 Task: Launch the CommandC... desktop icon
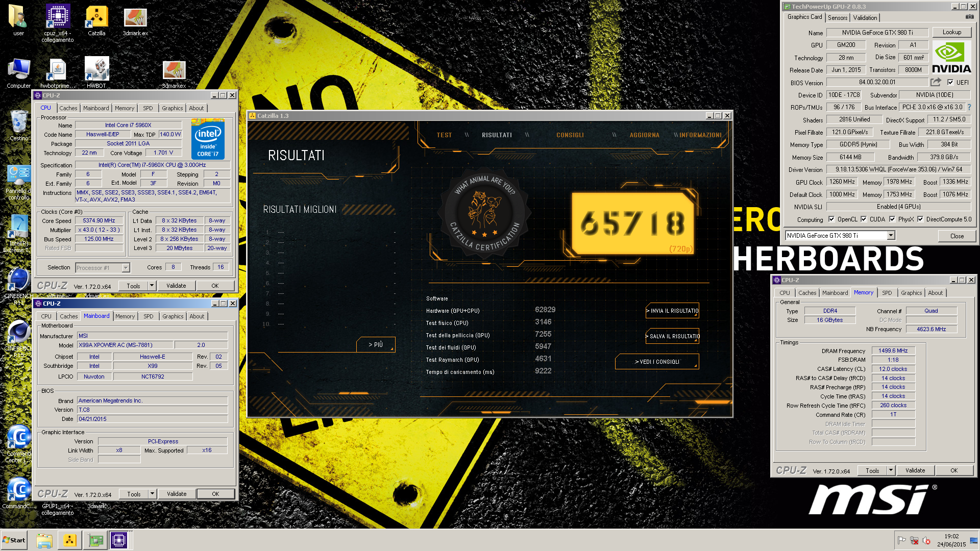click(19, 493)
